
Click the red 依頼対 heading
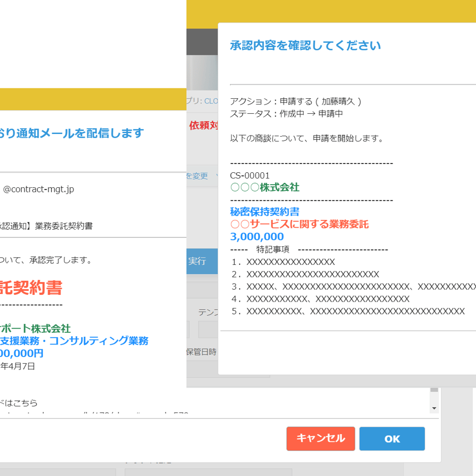[203, 125]
